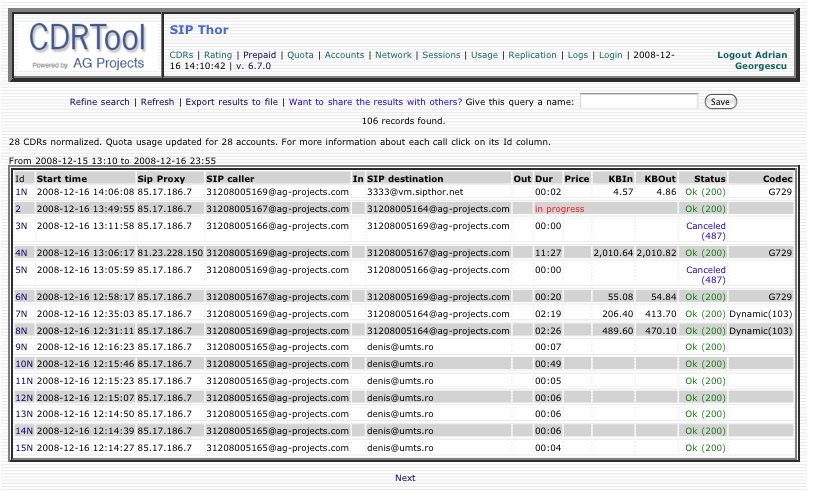Go to the Quota section
813x491 pixels.
tap(300, 55)
